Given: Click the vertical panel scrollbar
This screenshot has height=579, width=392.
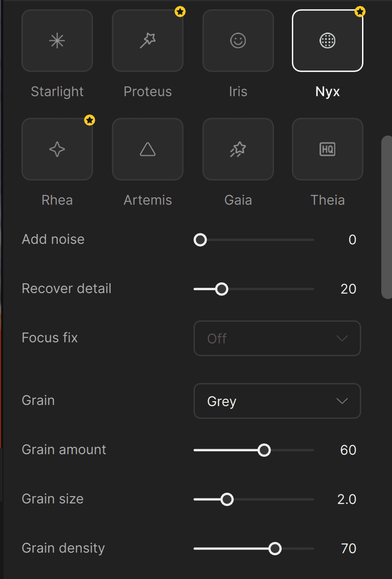Looking at the screenshot, I should [386, 217].
